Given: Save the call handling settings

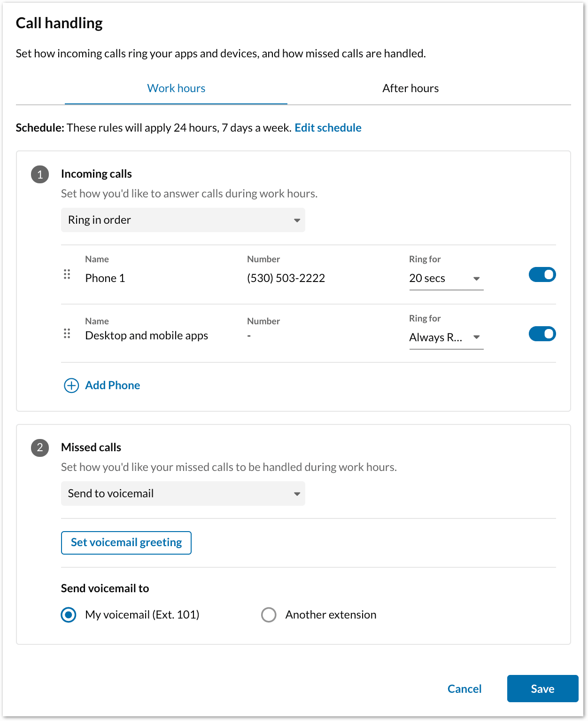Looking at the screenshot, I should (542, 689).
